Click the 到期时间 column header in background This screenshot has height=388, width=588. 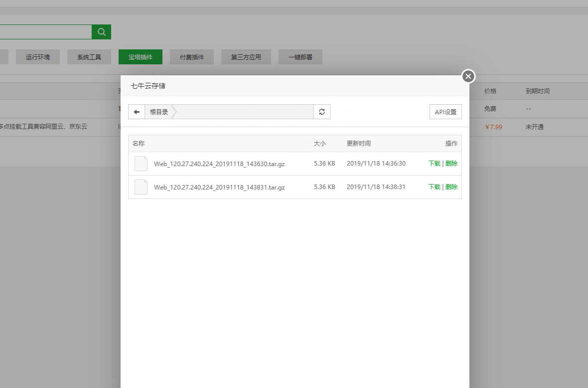tap(538, 91)
